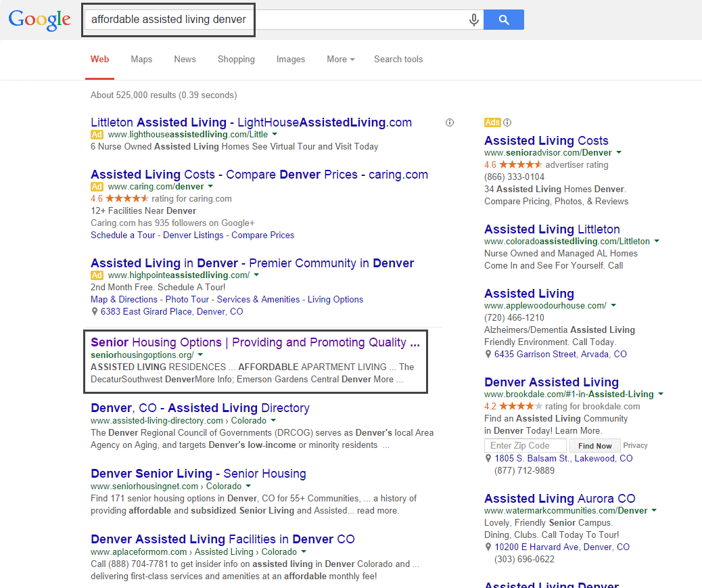Open 6383 East Girard Place address link
The image size is (702, 588).
pyautogui.click(x=172, y=312)
